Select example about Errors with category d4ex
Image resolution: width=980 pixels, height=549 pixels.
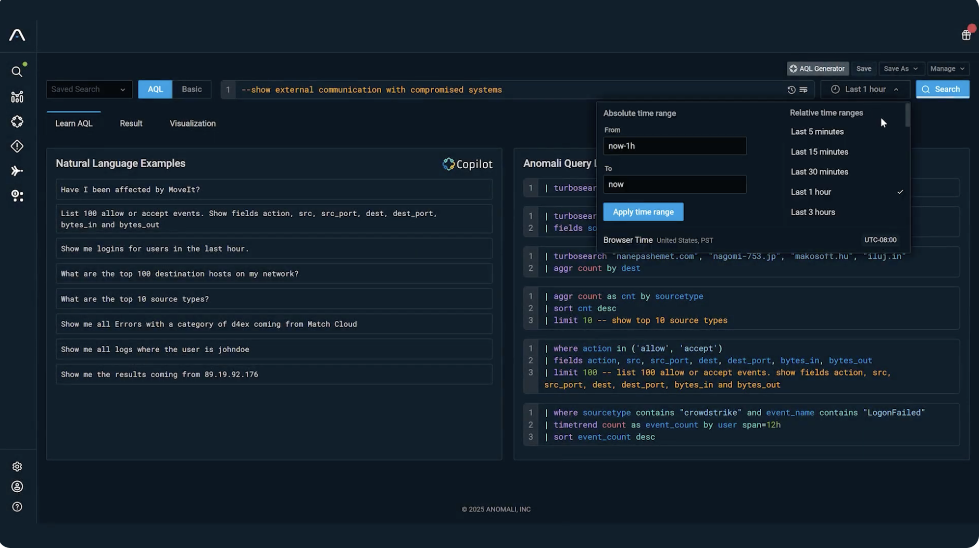tap(274, 325)
